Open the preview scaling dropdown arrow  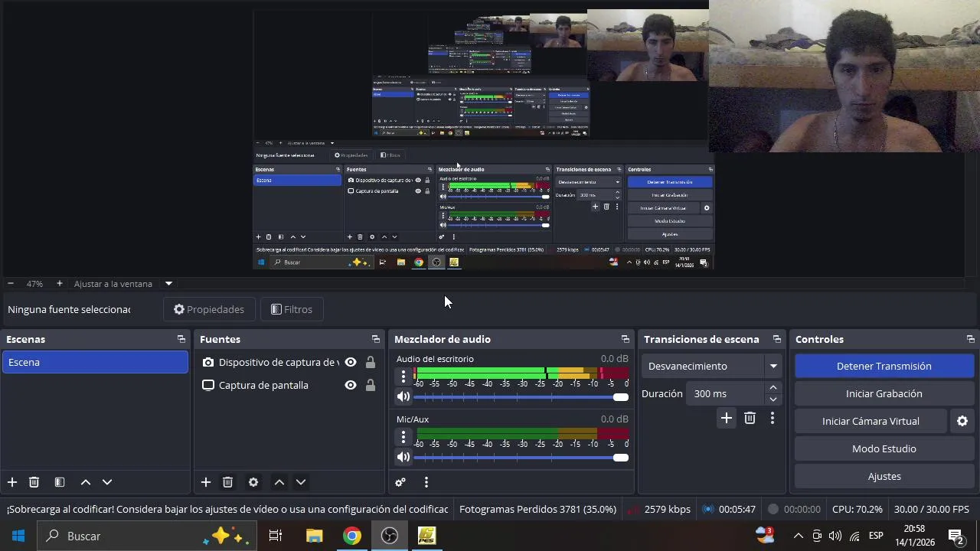[x=168, y=284]
